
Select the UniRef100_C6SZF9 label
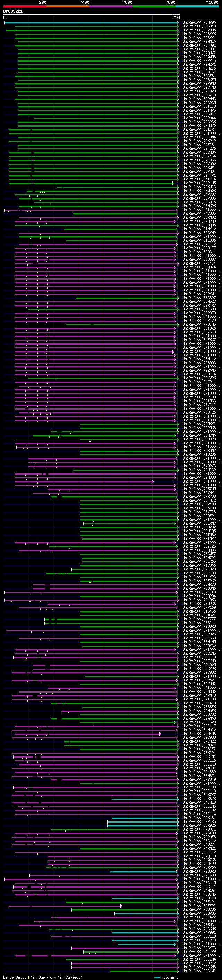199,95
